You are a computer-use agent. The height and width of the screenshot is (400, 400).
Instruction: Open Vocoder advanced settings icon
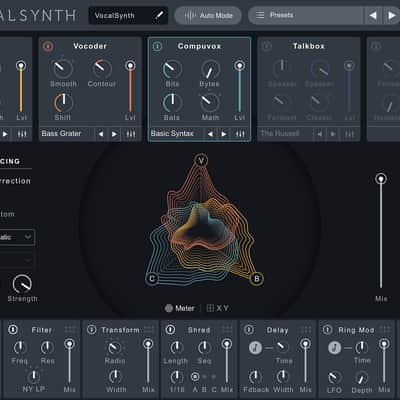click(131, 134)
